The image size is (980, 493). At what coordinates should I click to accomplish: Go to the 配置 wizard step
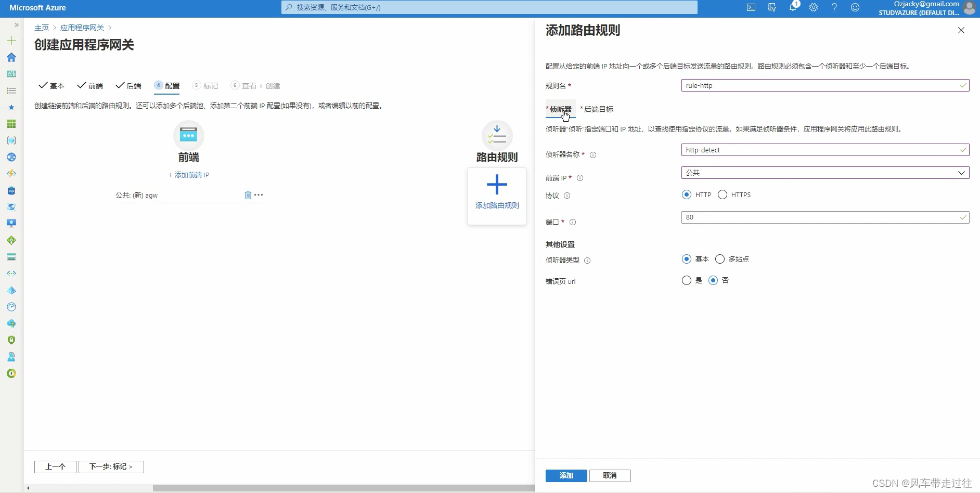pyautogui.click(x=167, y=86)
